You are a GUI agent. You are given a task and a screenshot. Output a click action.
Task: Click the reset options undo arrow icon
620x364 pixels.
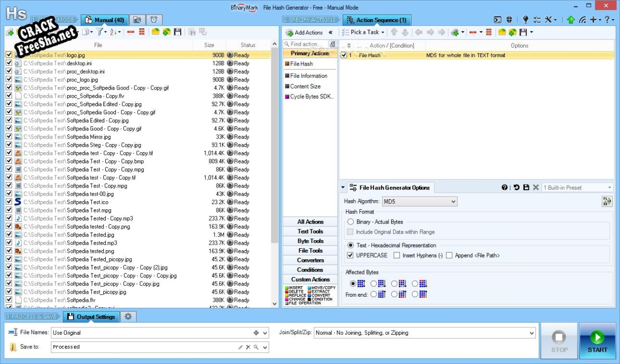coord(516,188)
